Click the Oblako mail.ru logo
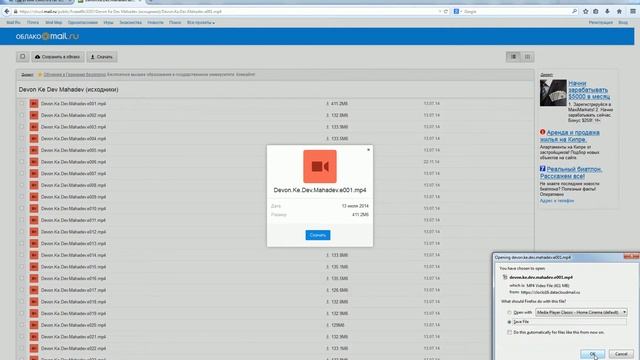 pos(47,36)
